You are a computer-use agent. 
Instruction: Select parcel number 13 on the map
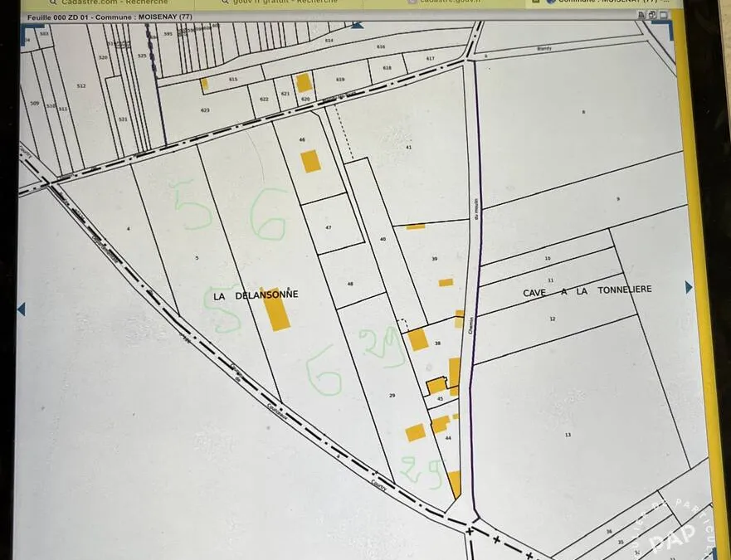(x=568, y=435)
